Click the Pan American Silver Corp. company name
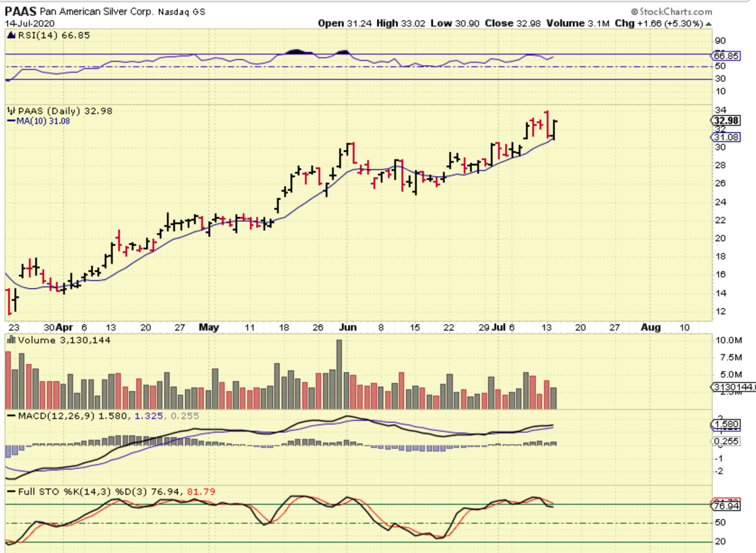 point(97,12)
